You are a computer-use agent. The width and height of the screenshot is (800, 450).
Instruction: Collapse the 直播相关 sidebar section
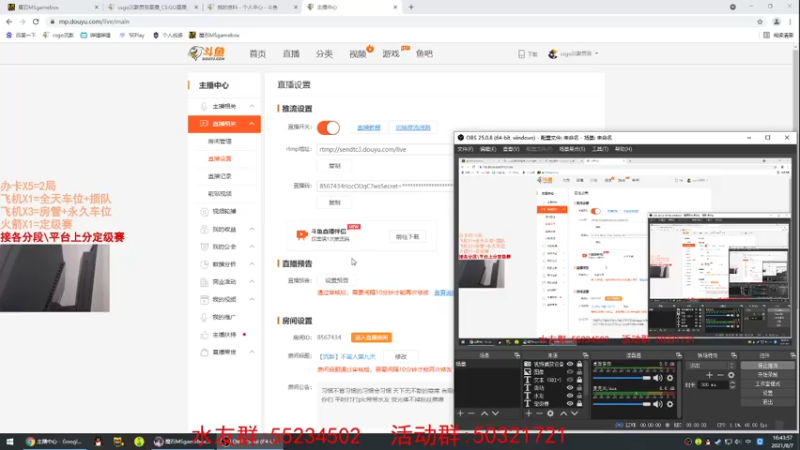(252, 123)
